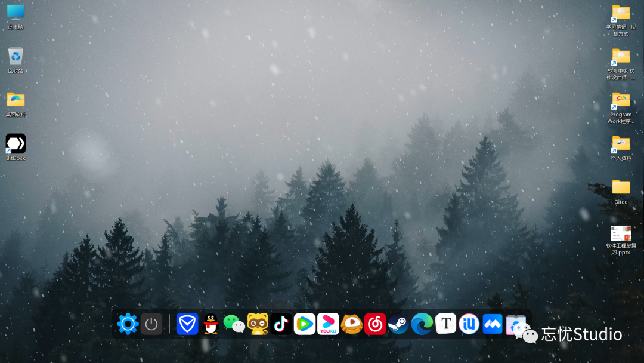The image size is (644, 363).
Task: Click the power button in the dock
Action: (151, 324)
